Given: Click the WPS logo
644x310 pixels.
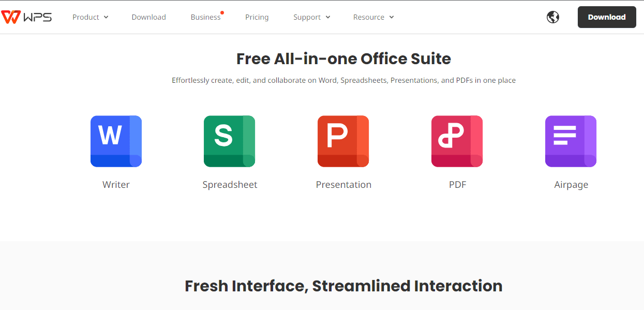Looking at the screenshot, I should (26, 17).
